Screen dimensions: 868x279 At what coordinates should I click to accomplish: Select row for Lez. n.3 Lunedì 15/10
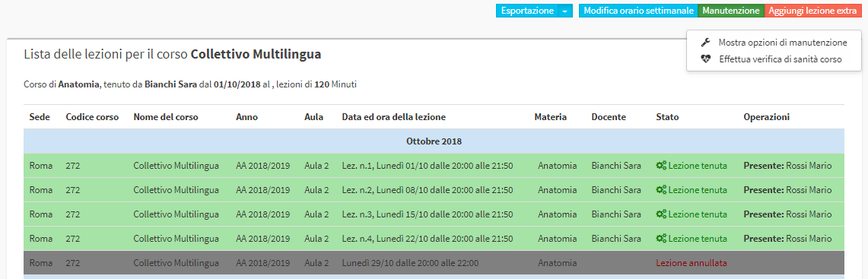tap(434, 214)
